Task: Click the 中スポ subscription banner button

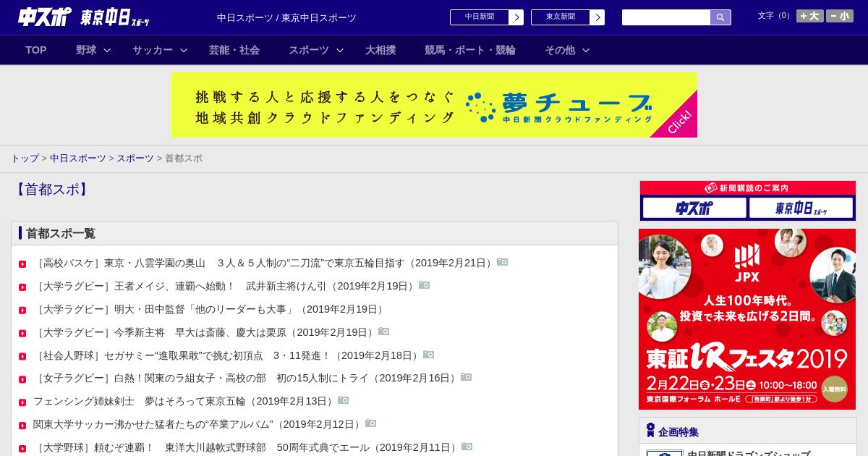Action: click(x=694, y=208)
